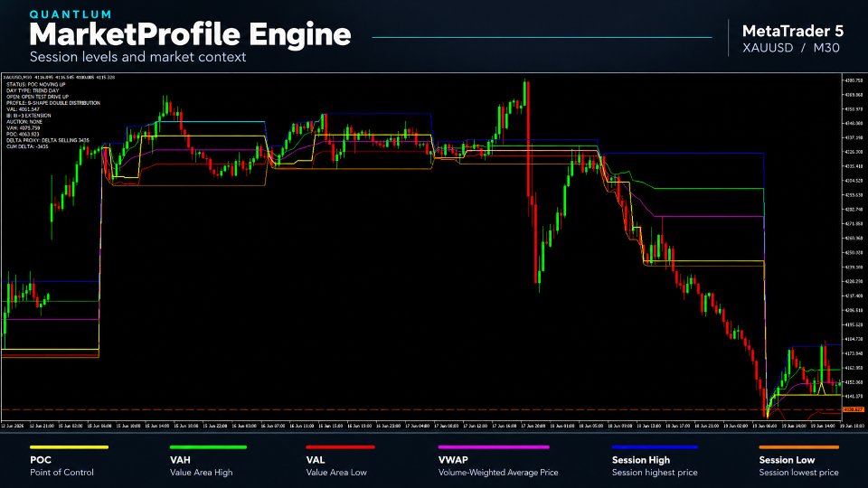Click 'PROFILE: B-SHAPE DOUBLE DISTRIBUTION' line

click(x=53, y=103)
